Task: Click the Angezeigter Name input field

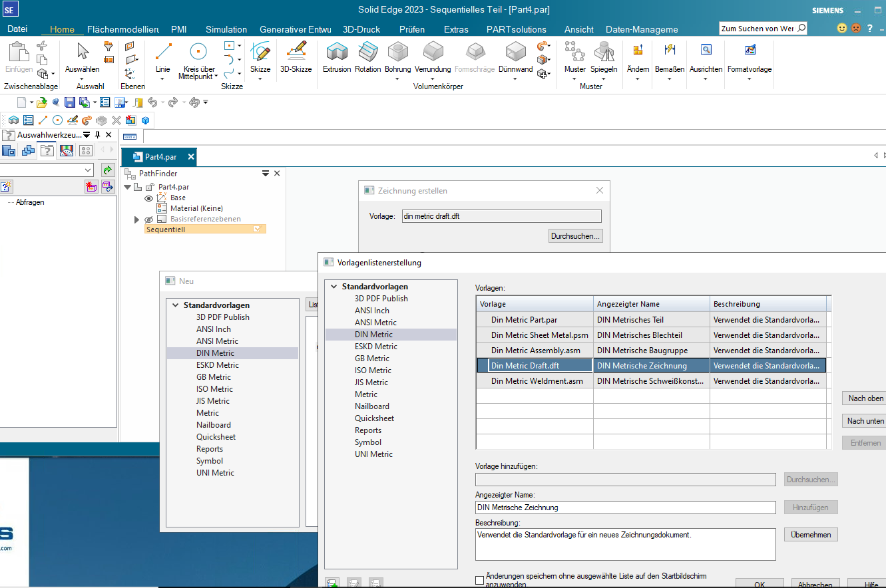Action: point(626,508)
